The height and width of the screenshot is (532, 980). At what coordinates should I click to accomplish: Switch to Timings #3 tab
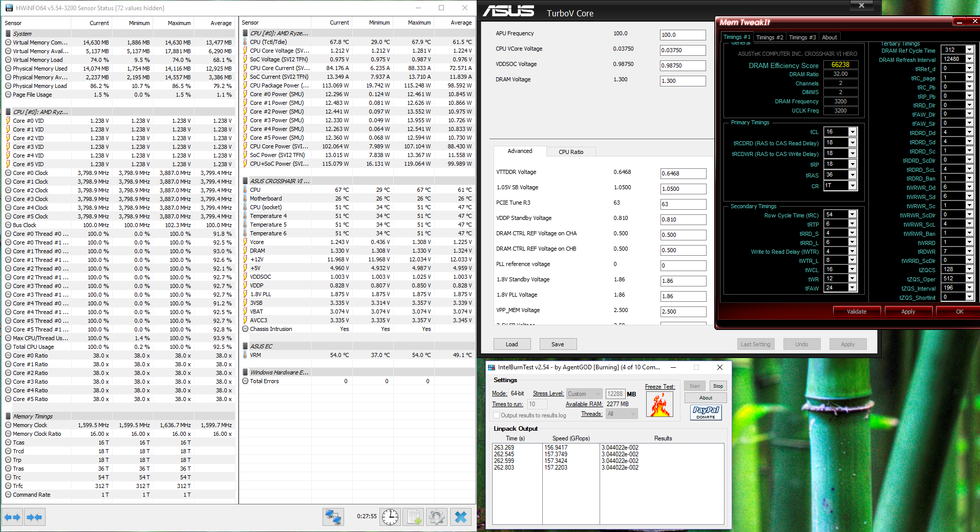pyautogui.click(x=802, y=37)
